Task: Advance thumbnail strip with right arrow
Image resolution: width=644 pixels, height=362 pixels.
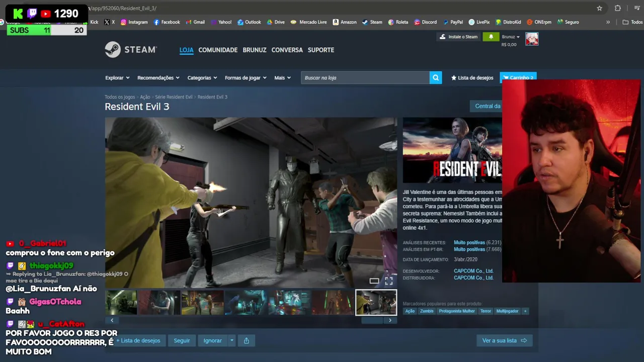Action: pos(390,320)
